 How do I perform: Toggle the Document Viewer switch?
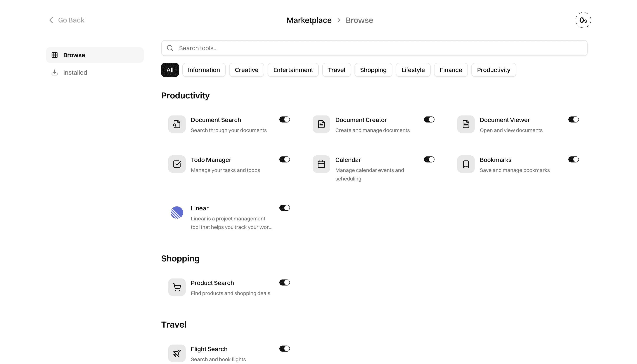tap(573, 120)
